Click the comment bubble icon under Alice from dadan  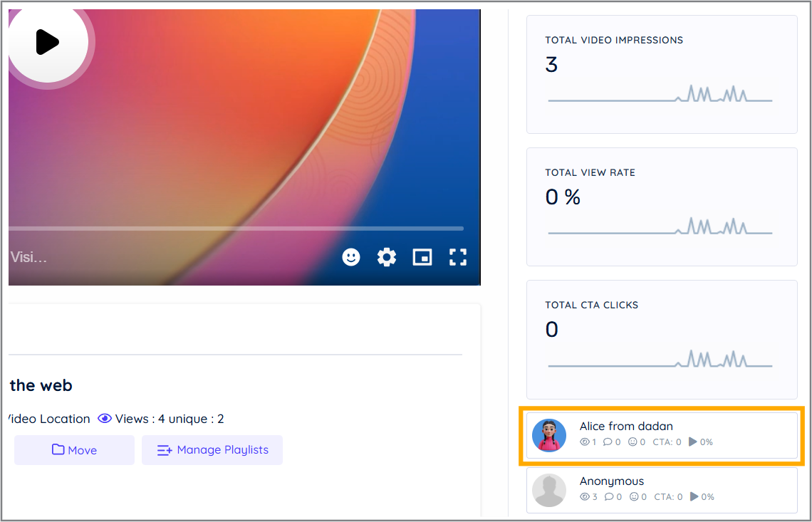pos(608,442)
